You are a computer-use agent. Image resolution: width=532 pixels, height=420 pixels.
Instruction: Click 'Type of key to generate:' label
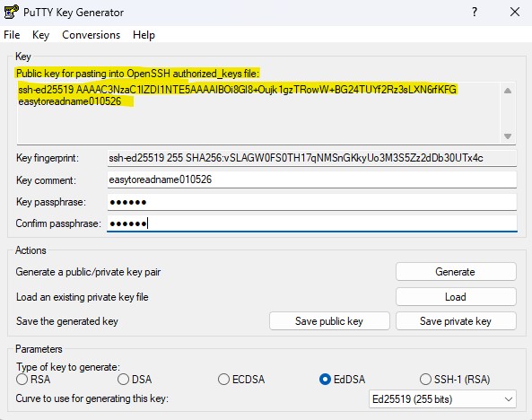(x=68, y=367)
